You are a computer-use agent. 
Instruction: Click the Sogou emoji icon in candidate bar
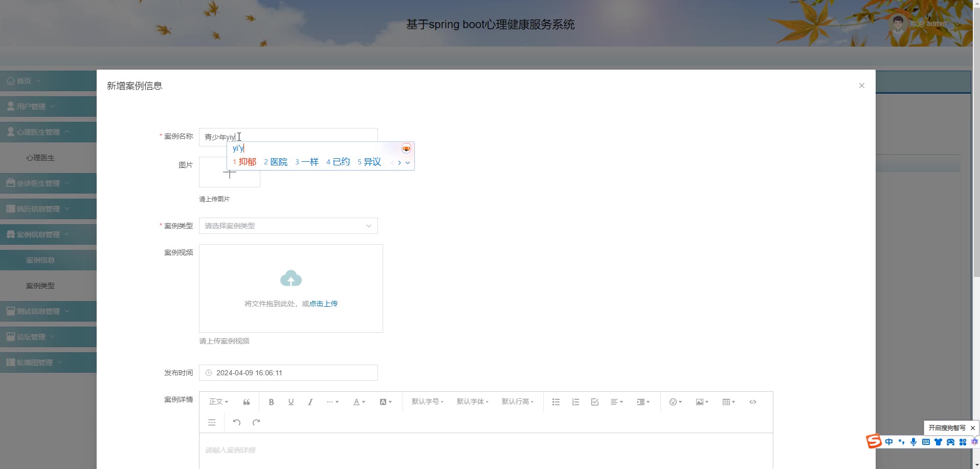(x=406, y=148)
